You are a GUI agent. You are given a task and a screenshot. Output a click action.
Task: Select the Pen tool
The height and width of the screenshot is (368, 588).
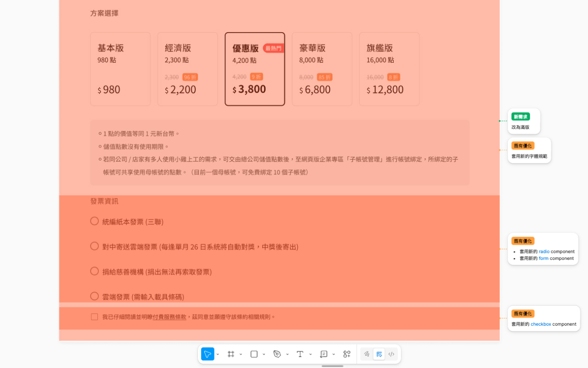[x=277, y=354]
